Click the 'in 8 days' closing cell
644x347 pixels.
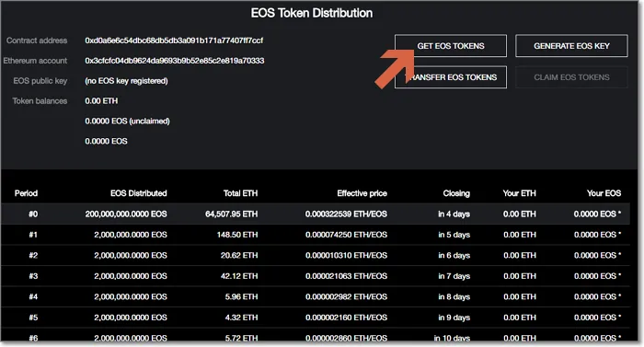454,297
